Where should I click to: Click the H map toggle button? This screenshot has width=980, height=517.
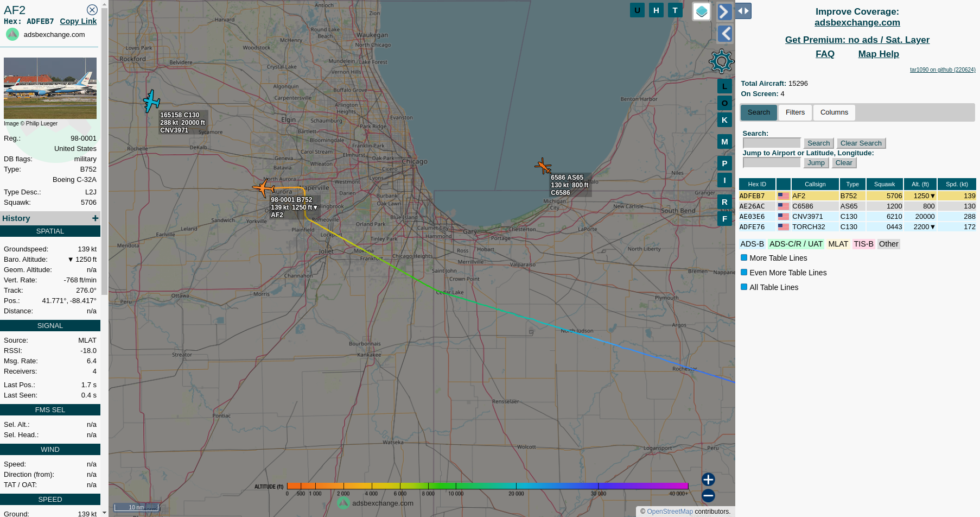pyautogui.click(x=656, y=10)
